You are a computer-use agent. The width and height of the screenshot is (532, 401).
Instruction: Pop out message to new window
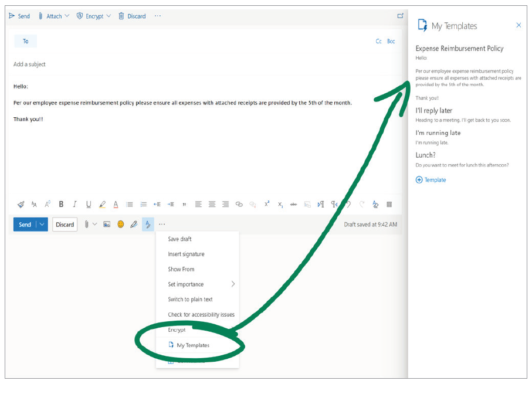(x=401, y=16)
